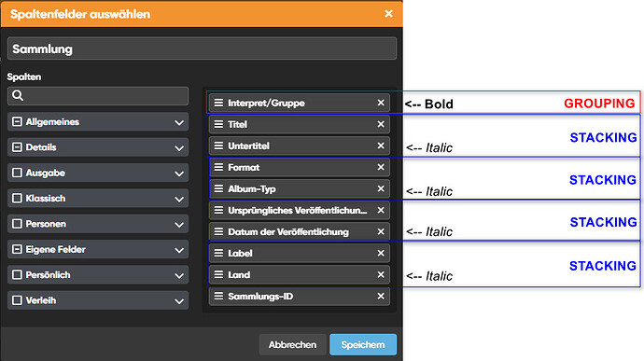The width and height of the screenshot is (644, 361).
Task: Select the Label column label
Action: pyautogui.click(x=240, y=253)
